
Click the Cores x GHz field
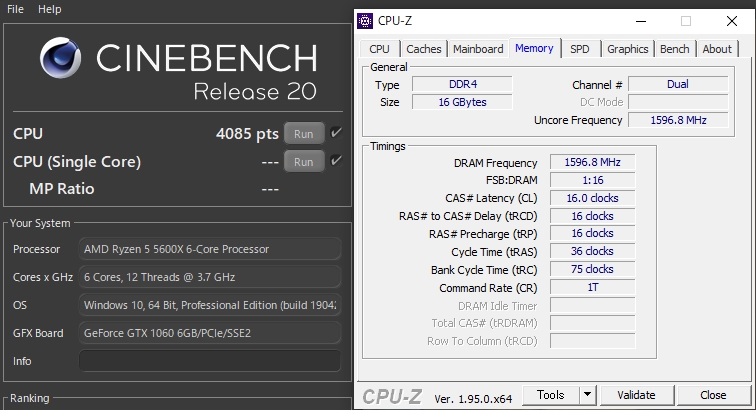210,277
